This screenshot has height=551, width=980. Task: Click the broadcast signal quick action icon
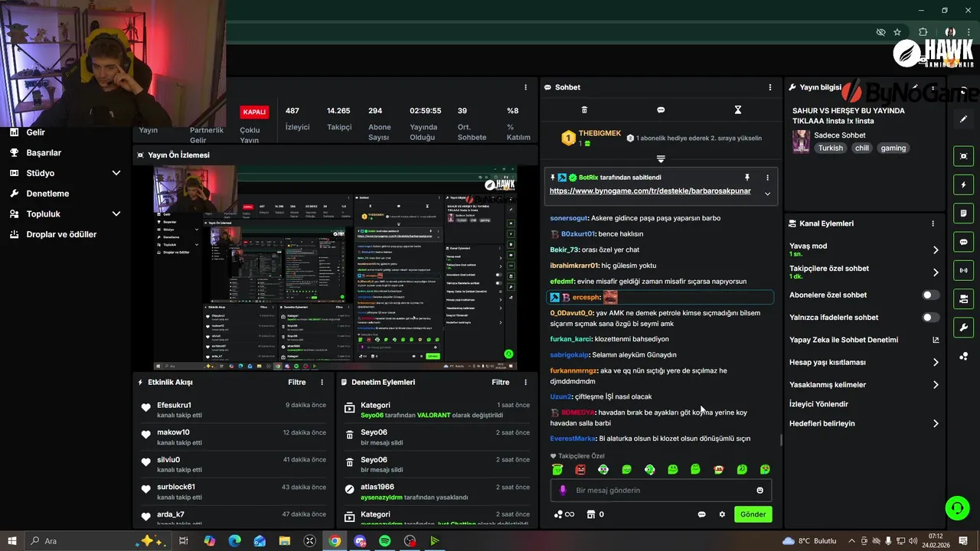[x=964, y=270]
